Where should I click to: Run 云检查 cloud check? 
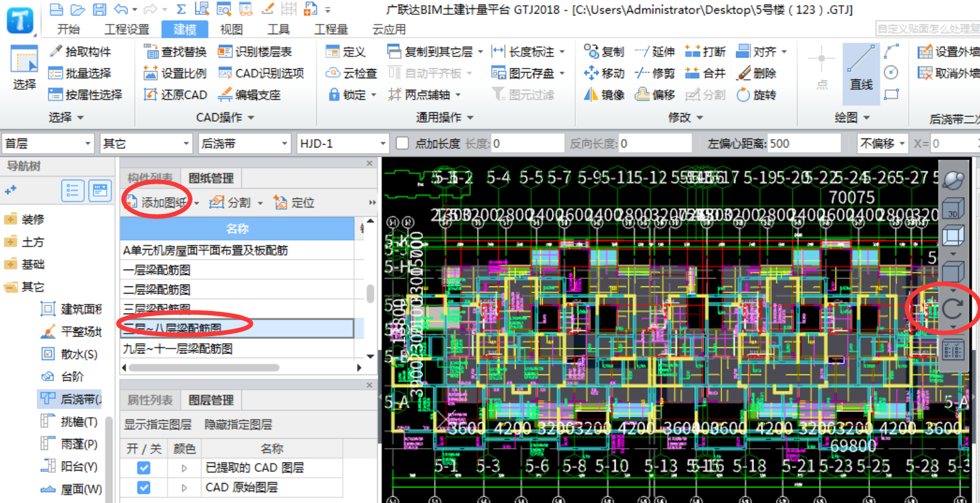click(x=351, y=73)
